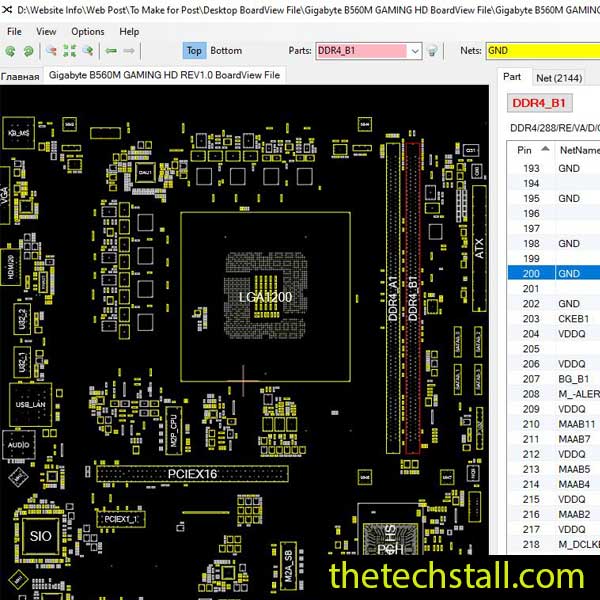Switch to Bottom side view
This screenshot has width=600, height=600.
[x=226, y=51]
